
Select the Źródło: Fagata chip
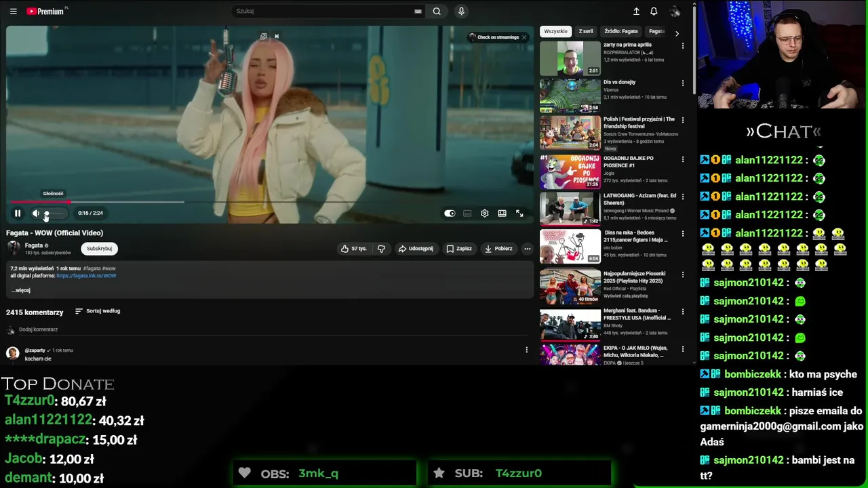click(621, 31)
